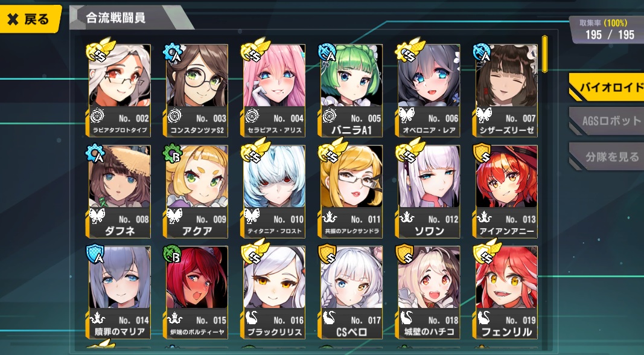The width and height of the screenshot is (644, 355).
Task: Select the フェンリル character card
Action: 506,292
